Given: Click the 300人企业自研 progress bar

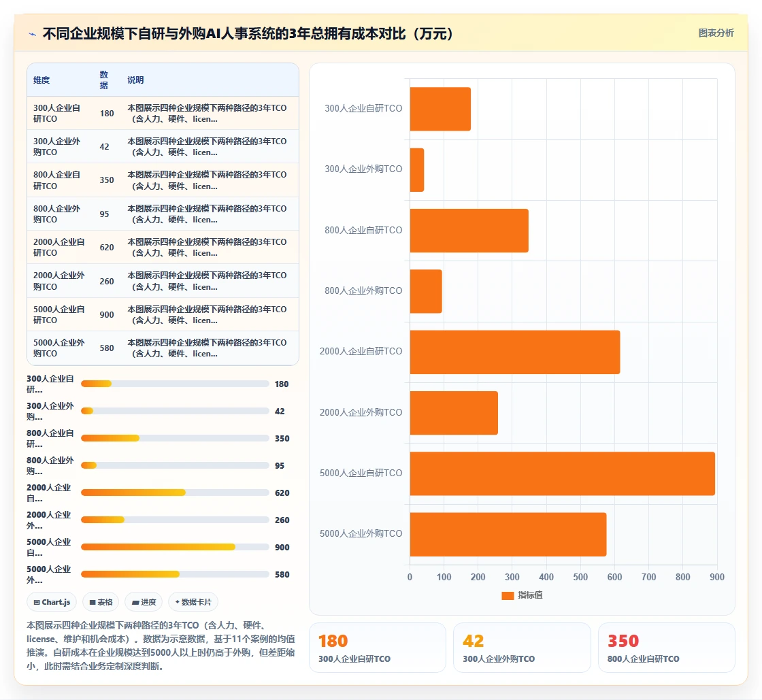Looking at the screenshot, I should [x=175, y=384].
